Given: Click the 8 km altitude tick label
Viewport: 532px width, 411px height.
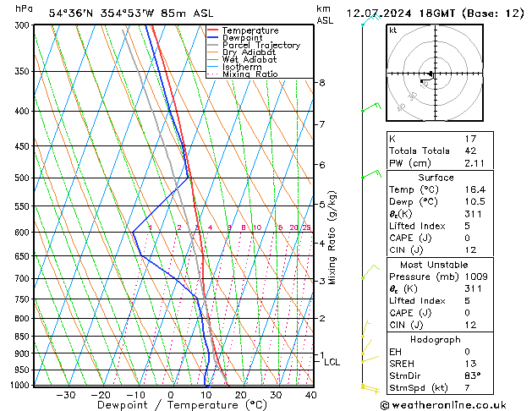Looking at the screenshot, I should point(321,82).
